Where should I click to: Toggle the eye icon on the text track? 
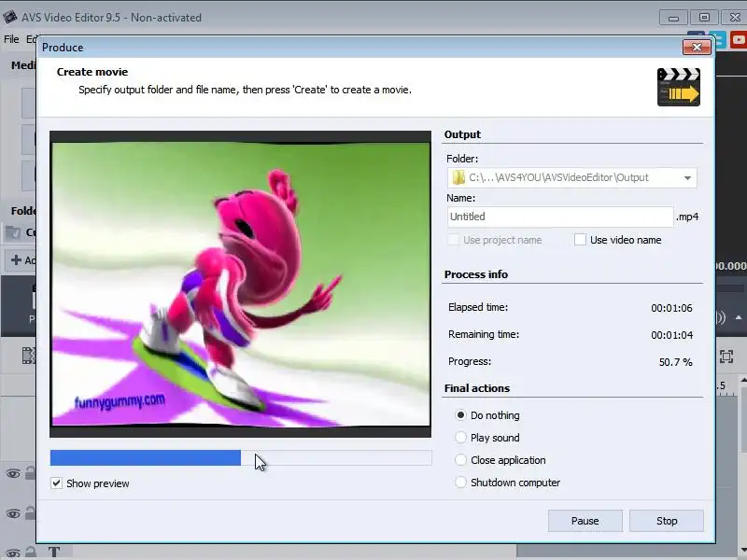point(13,553)
